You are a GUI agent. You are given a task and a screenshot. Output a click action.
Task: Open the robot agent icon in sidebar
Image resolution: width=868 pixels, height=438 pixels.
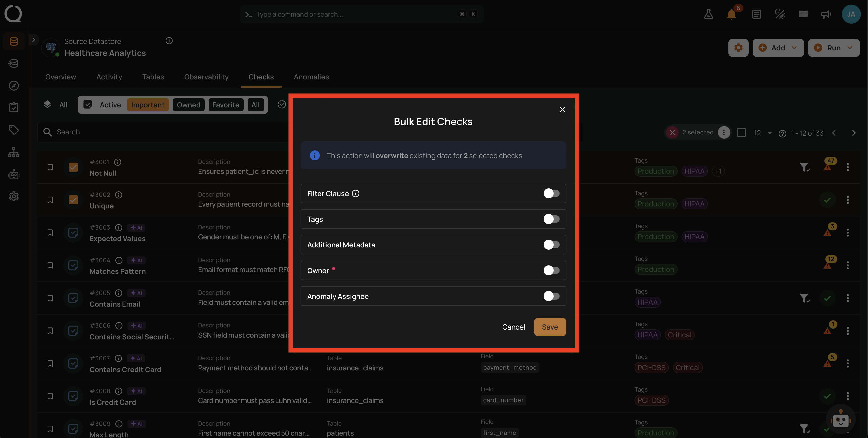pyautogui.click(x=14, y=174)
